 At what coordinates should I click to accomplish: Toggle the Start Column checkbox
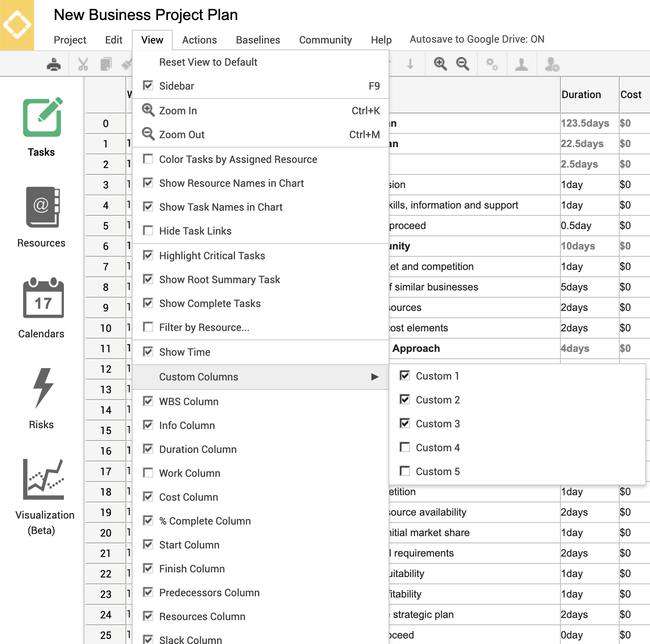pos(148,545)
